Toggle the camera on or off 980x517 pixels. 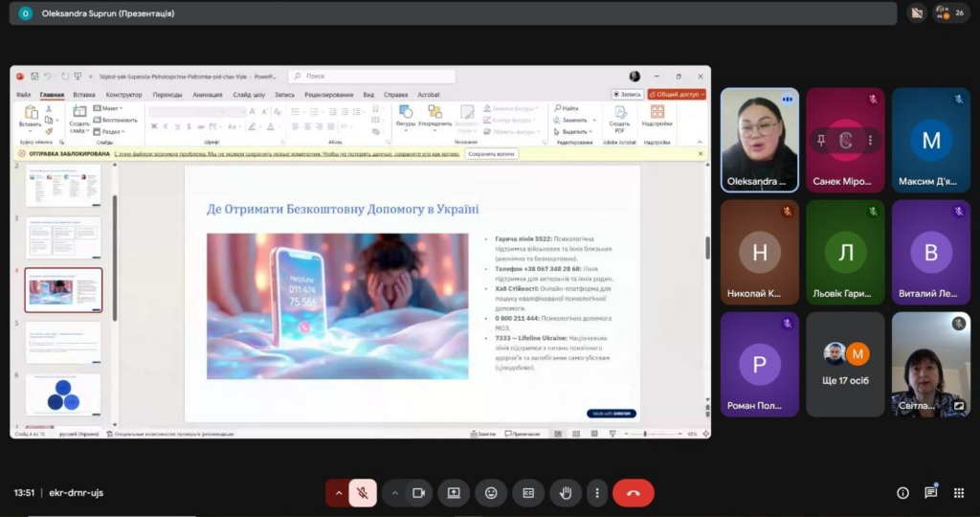[418, 493]
